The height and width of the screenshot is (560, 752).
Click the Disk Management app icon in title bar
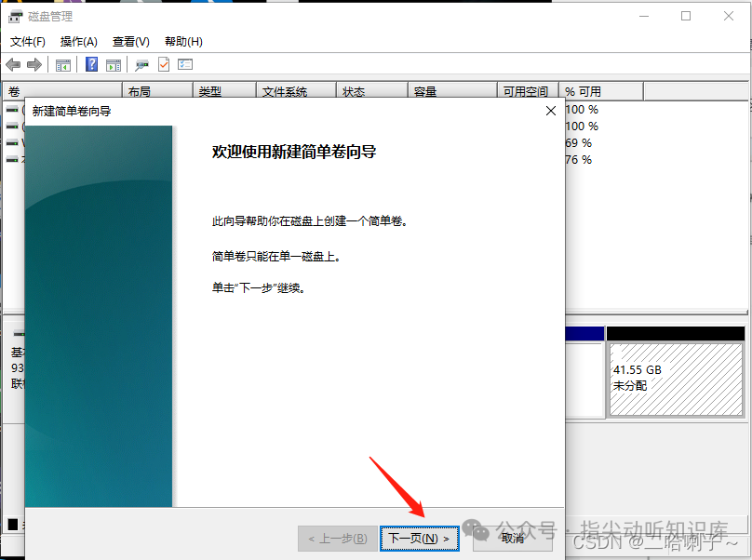point(15,17)
